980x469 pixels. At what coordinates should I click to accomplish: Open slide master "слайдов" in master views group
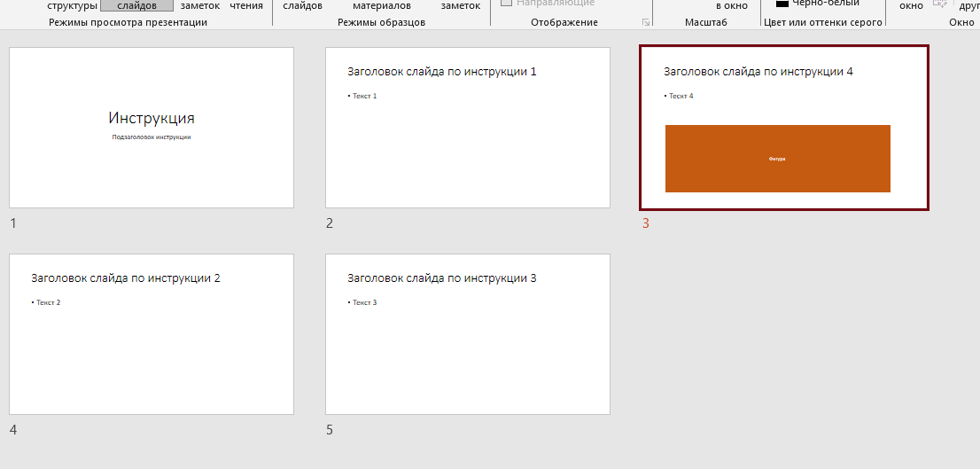pyautogui.click(x=302, y=5)
